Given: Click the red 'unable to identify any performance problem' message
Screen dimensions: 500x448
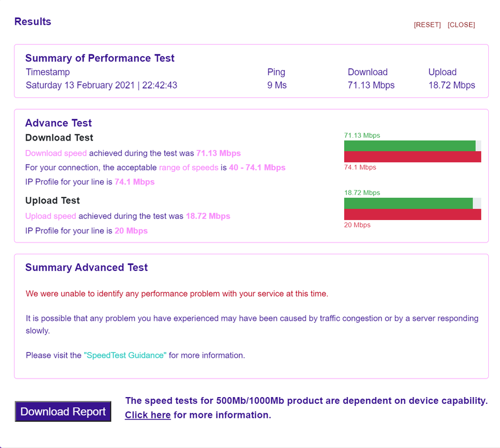Looking at the screenshot, I should (x=177, y=294).
